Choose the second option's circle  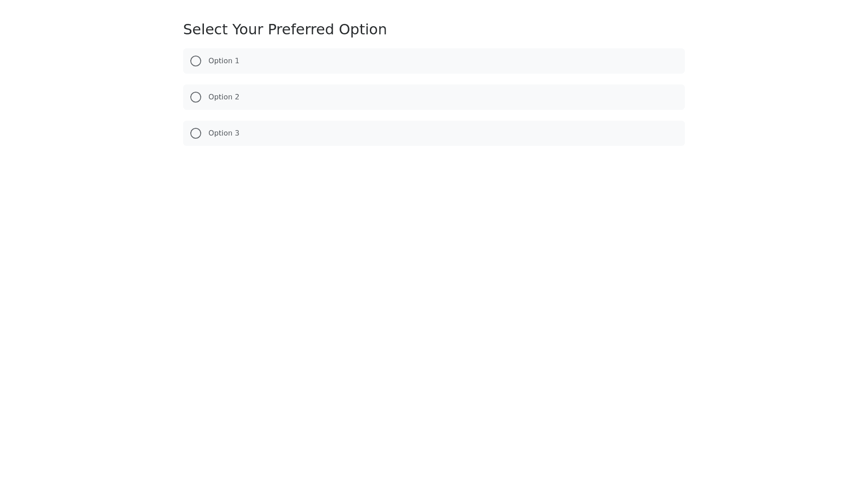coord(196,97)
